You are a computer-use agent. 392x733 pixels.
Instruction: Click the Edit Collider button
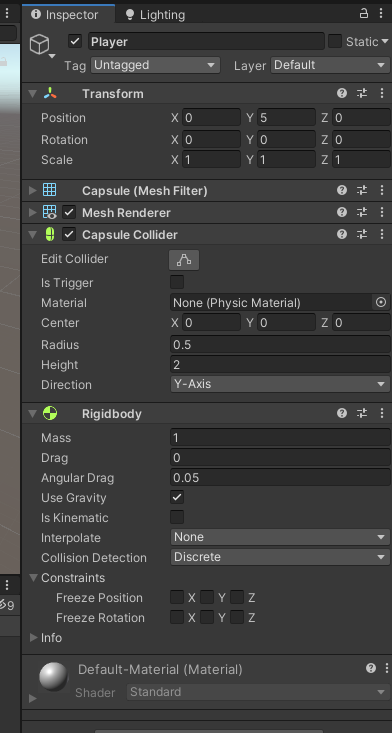tap(184, 260)
